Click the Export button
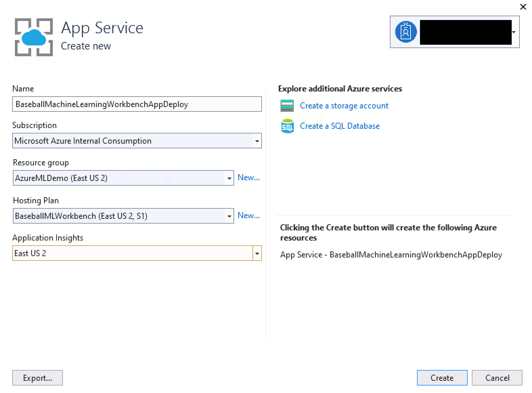This screenshot has height=393, width=532. point(38,378)
